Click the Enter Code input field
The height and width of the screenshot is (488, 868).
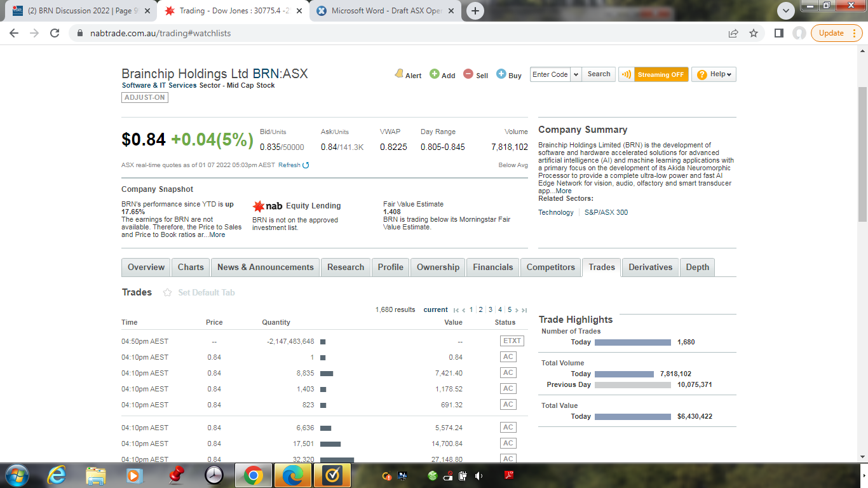pos(550,74)
